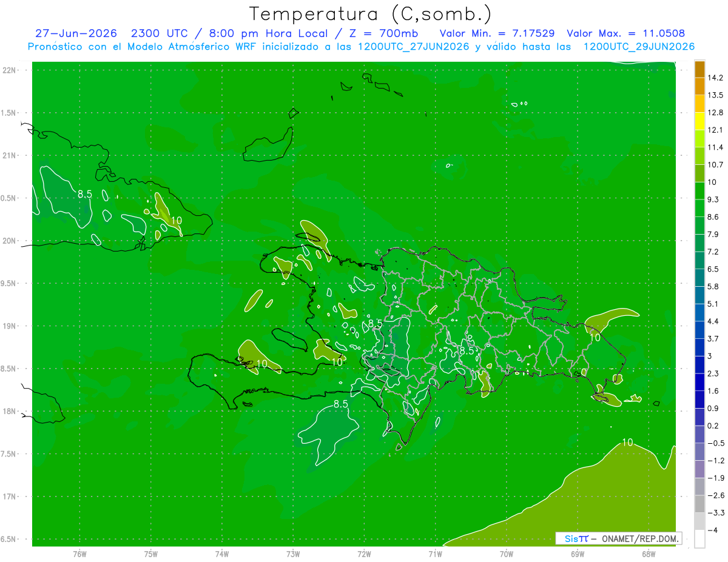Click the 10 contour label near Cuba's eastern tip

[177, 220]
